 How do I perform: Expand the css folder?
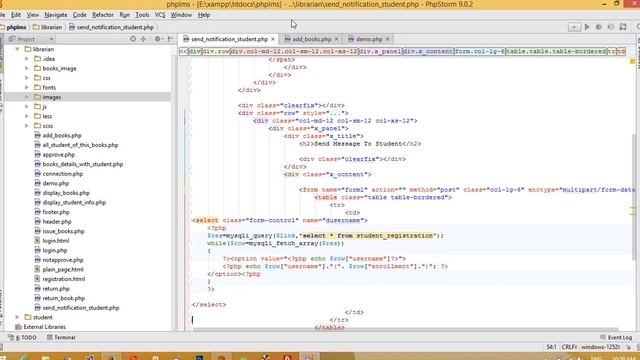click(x=27, y=78)
